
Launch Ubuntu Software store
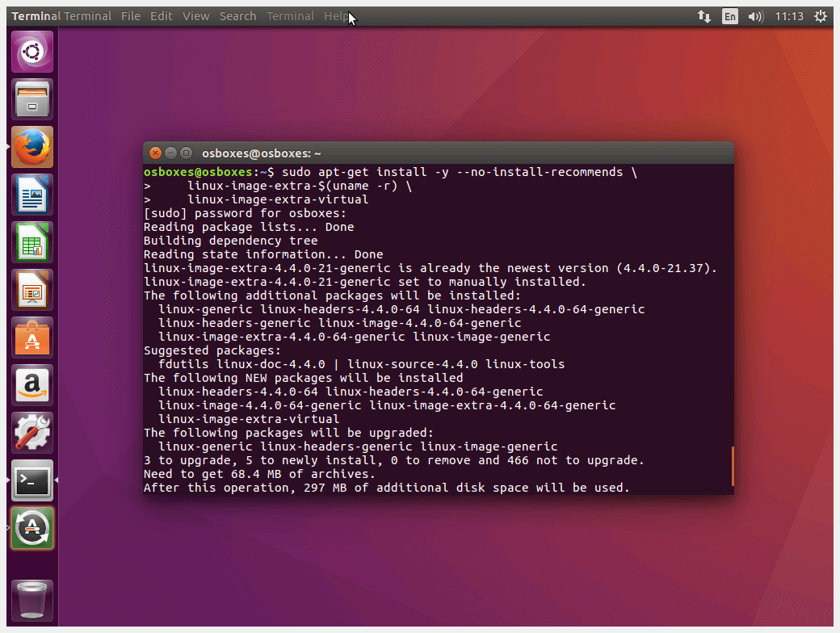[x=32, y=338]
